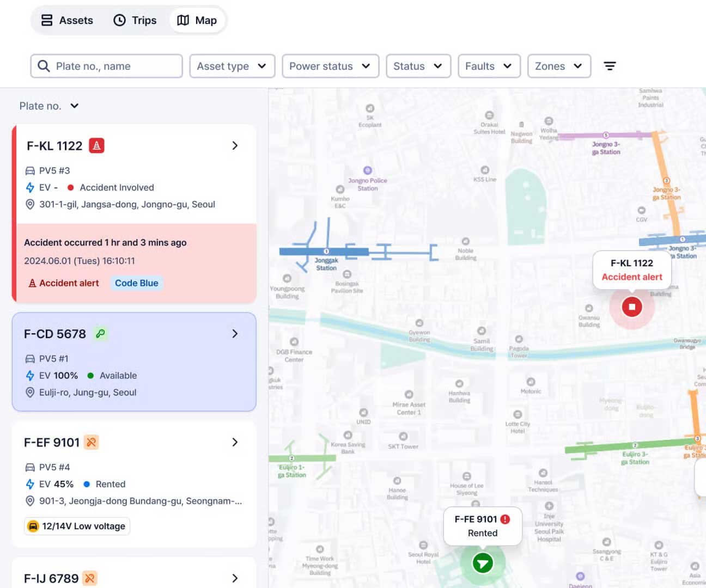This screenshot has width=706, height=588.
Task: Click the yellow car icon in low voltage tag
Action: point(33,526)
